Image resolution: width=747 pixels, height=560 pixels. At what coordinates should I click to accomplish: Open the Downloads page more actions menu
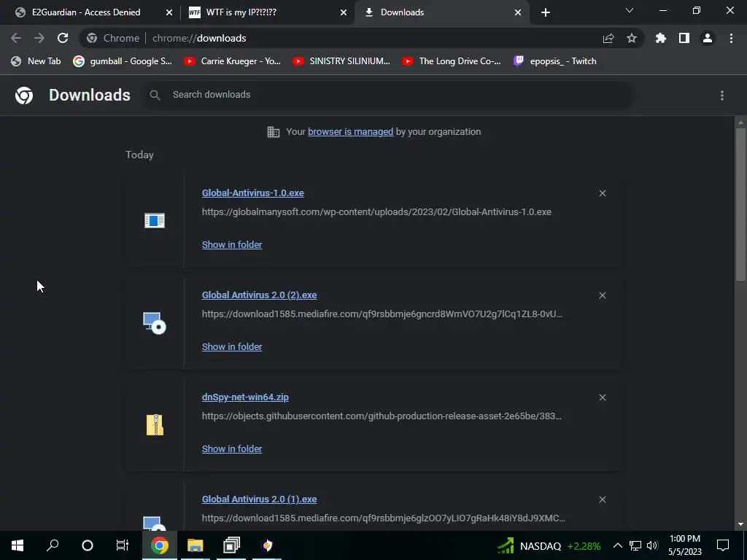tap(722, 96)
